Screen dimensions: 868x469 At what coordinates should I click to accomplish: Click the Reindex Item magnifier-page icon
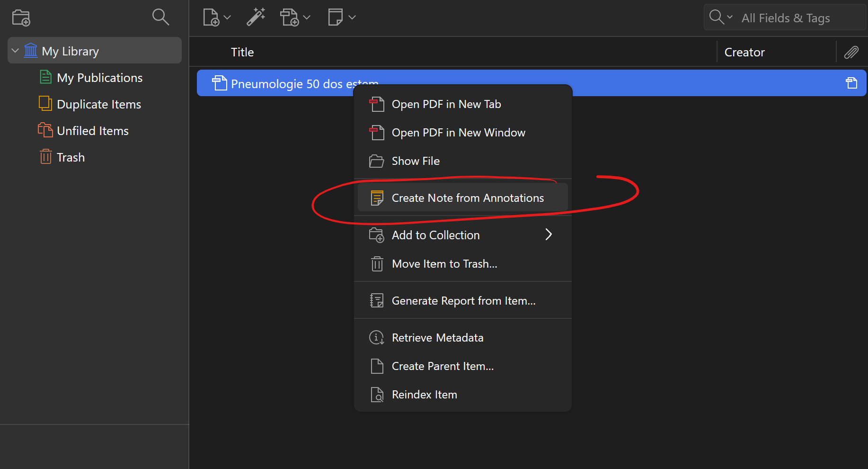pos(377,395)
